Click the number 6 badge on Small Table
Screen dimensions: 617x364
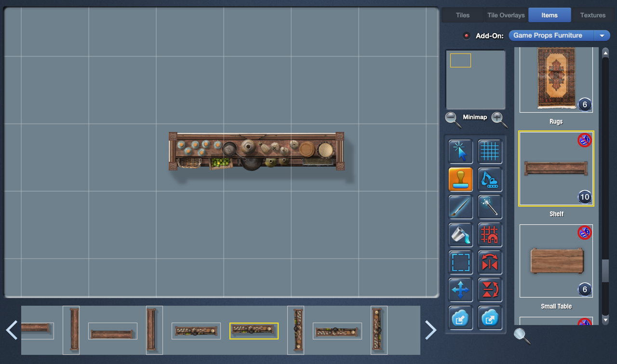point(585,289)
